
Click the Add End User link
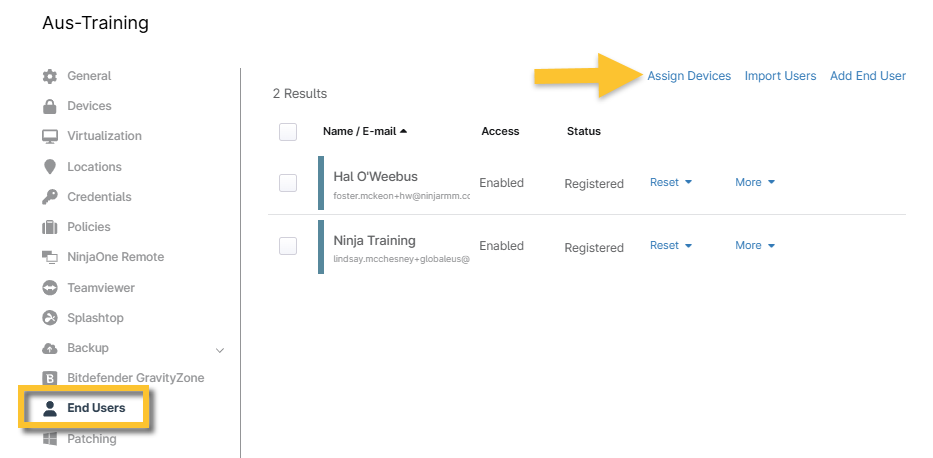867,76
